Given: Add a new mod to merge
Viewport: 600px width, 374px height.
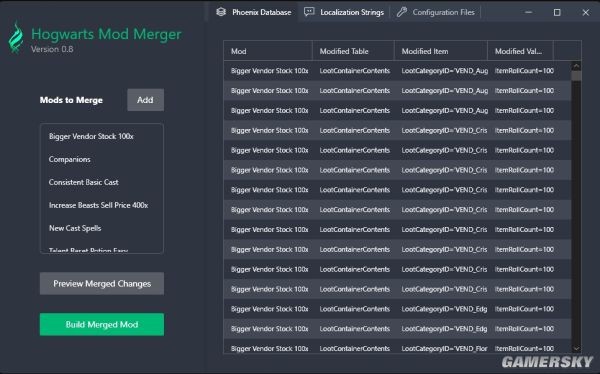Looking at the screenshot, I should click(x=145, y=100).
